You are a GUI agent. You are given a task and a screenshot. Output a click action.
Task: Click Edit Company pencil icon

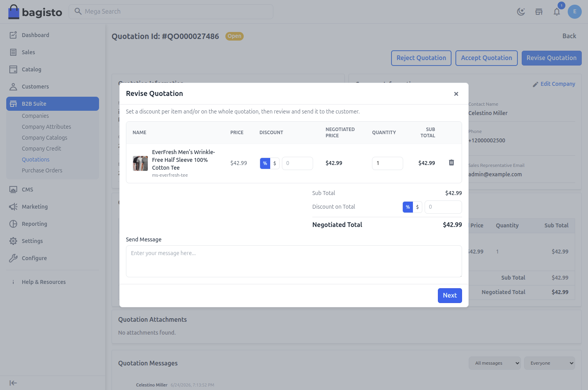(x=536, y=84)
